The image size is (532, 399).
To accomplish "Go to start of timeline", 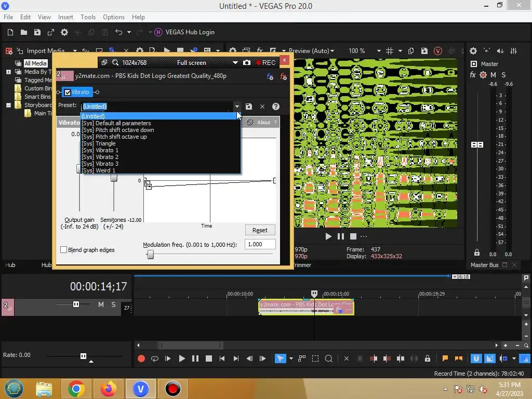I will pos(222,358).
